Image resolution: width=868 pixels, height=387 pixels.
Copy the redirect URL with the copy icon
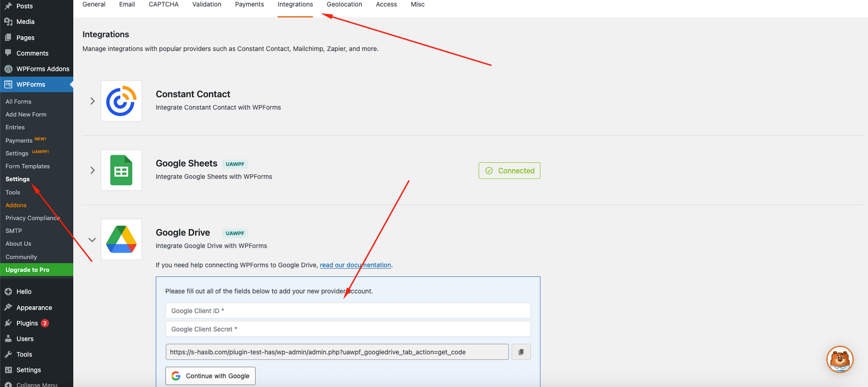(521, 352)
